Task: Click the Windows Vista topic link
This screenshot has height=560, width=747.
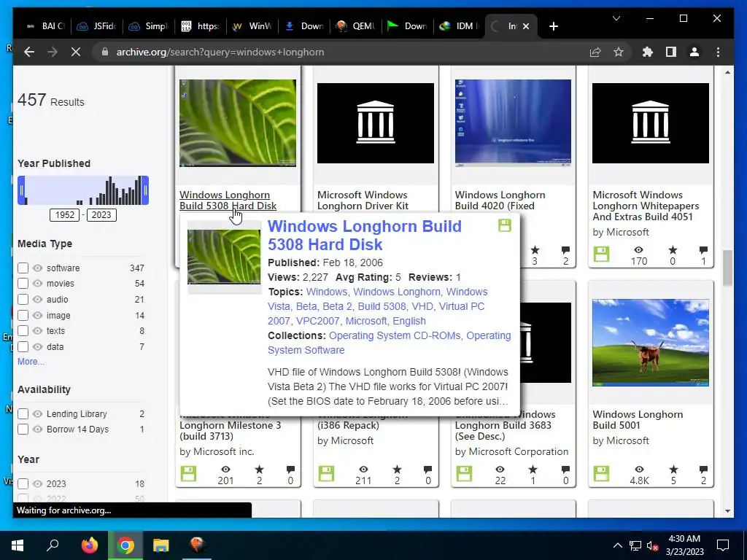Action: click(x=376, y=298)
